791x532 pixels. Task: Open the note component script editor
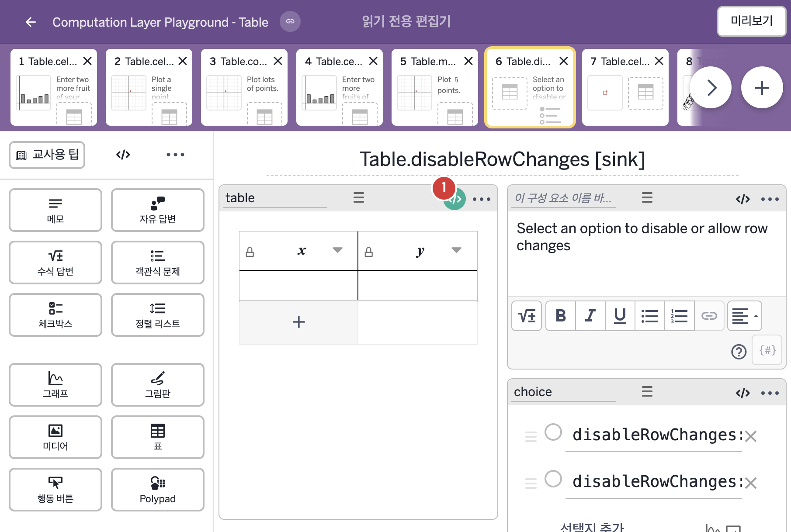pyautogui.click(x=743, y=199)
